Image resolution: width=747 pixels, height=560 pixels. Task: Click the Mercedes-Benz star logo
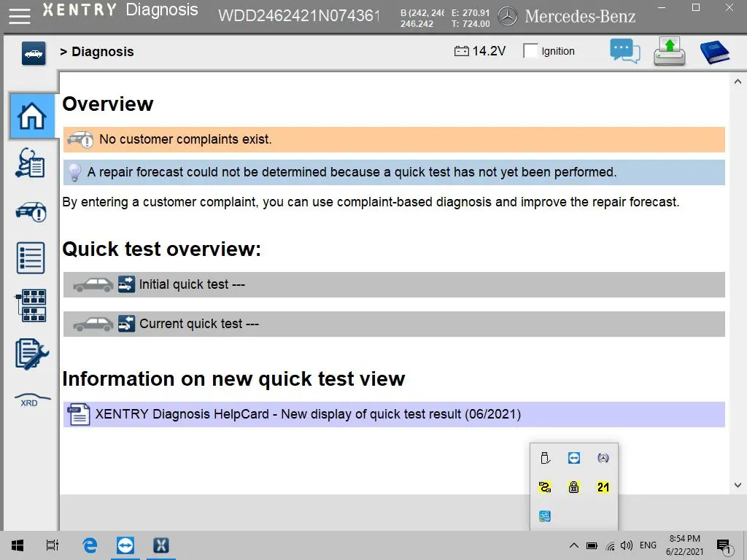(x=508, y=17)
